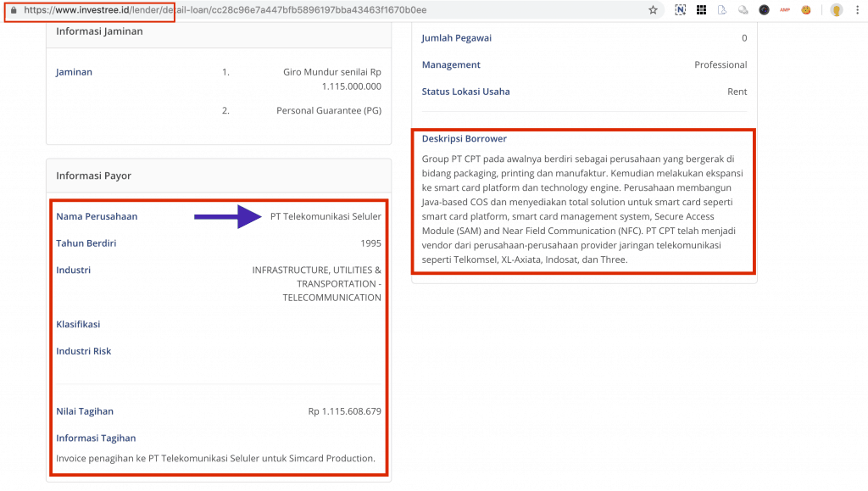Click the Jaminan label
868x491 pixels.
(74, 72)
